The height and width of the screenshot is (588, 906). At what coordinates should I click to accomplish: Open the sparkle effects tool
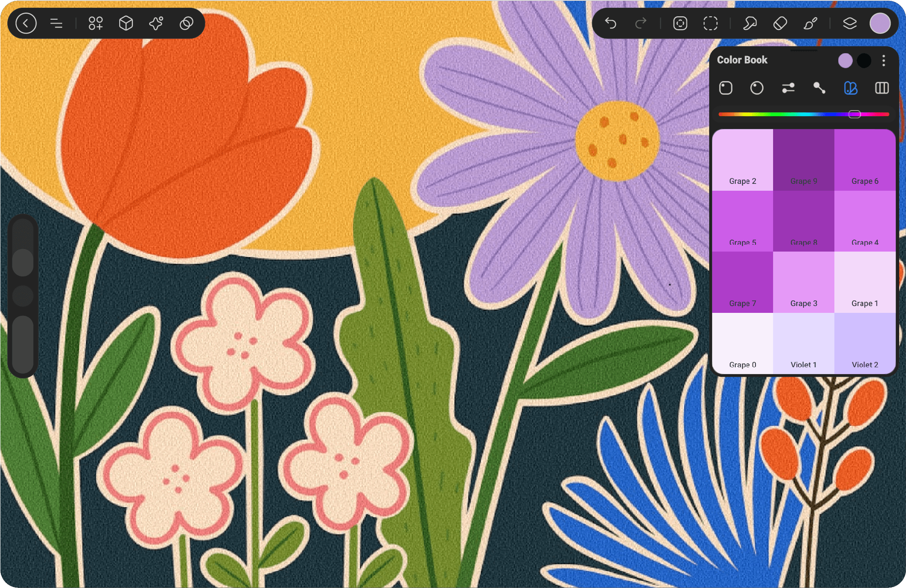pos(156,23)
